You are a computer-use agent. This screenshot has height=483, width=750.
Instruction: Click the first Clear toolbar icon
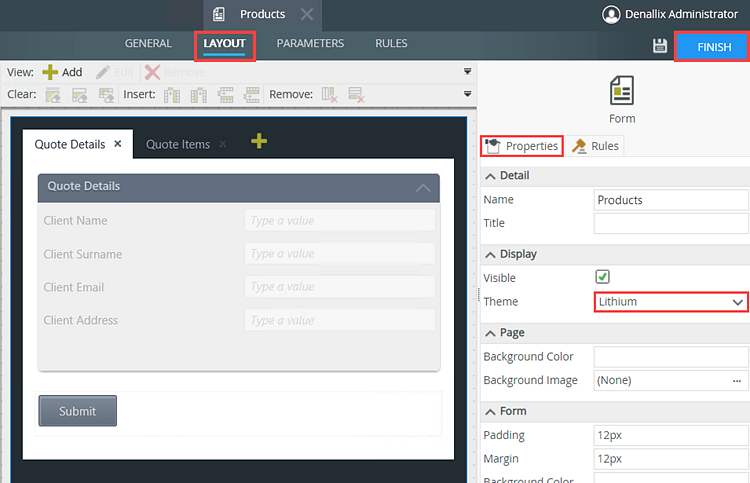pyautogui.click(x=52, y=95)
